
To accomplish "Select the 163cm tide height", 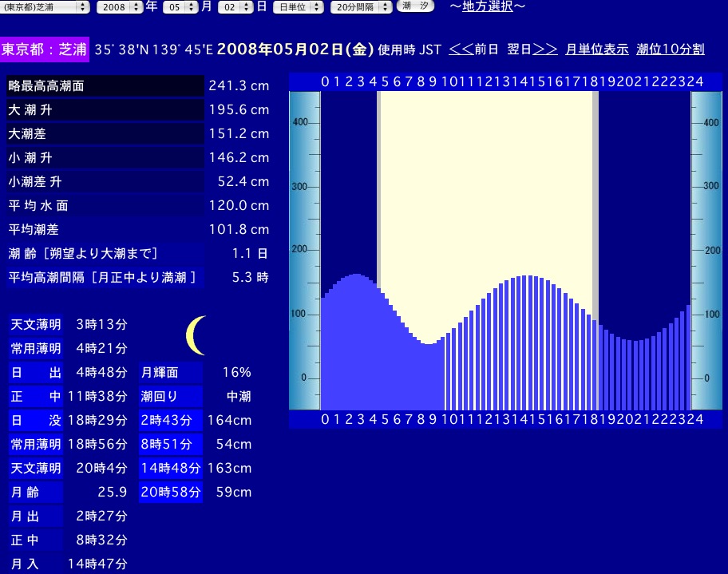I will coord(229,468).
